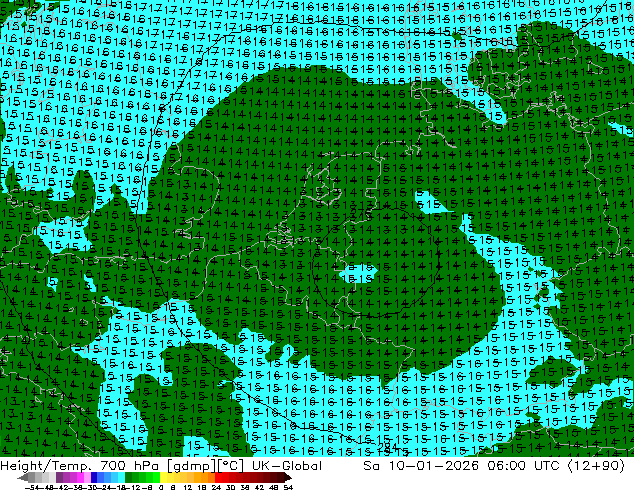The image size is (634, 490).
Task: Click the '24' legend scale value
Action: pos(217,488)
